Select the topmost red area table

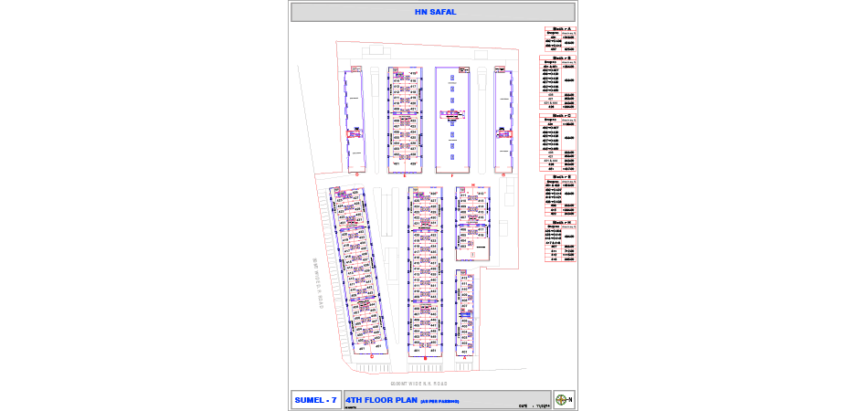pyautogui.click(x=558, y=40)
